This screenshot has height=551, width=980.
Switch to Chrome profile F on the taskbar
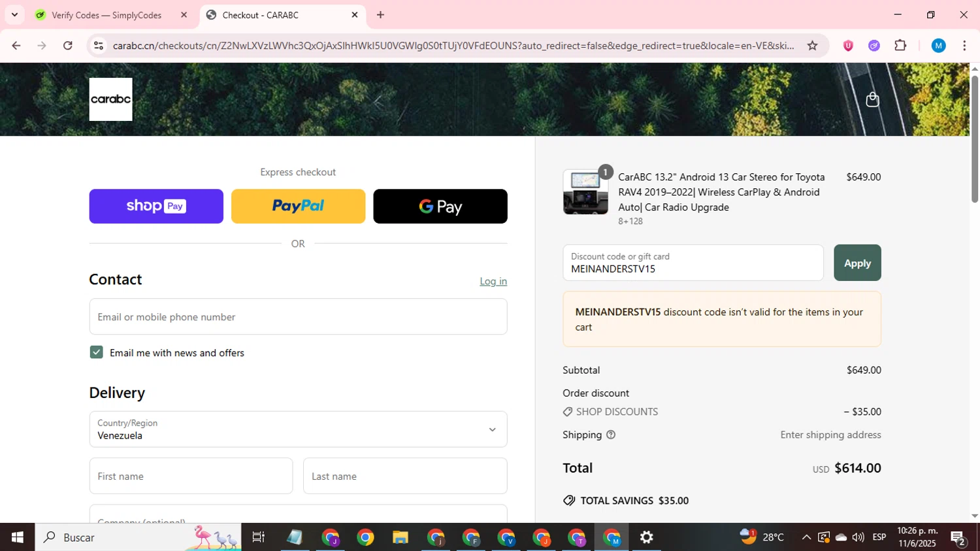471,537
